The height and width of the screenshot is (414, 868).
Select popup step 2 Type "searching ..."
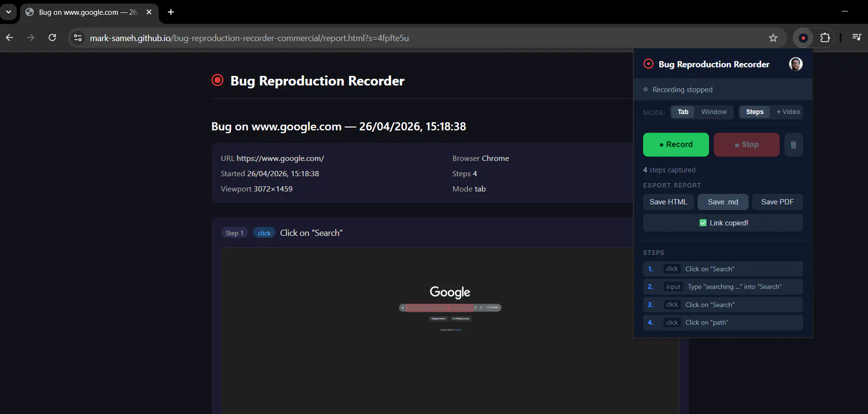pos(723,287)
